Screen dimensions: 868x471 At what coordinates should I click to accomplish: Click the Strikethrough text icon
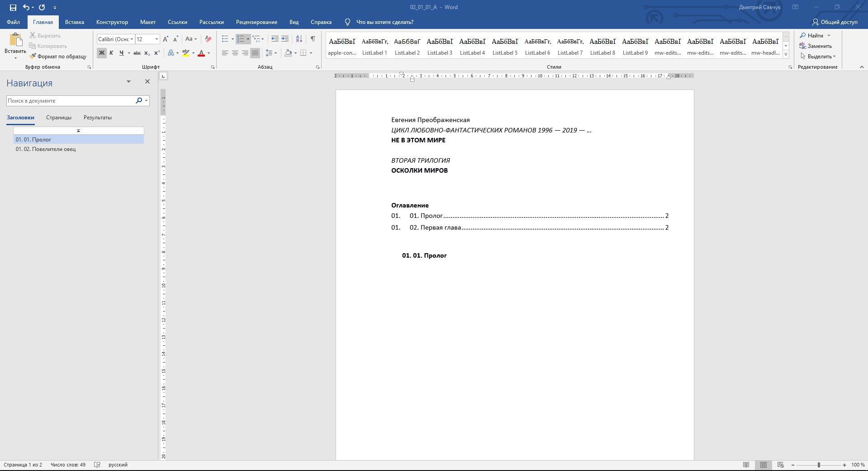[137, 53]
